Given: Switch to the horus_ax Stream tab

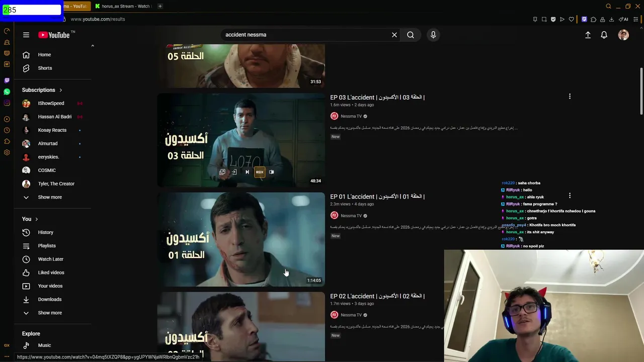Looking at the screenshot, I should (x=123, y=6).
